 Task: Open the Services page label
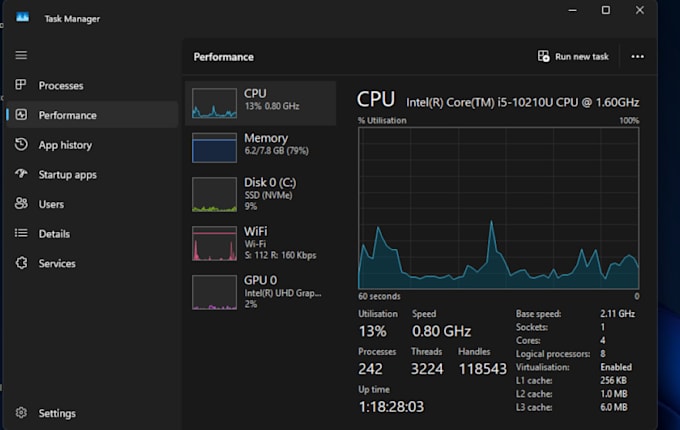click(x=57, y=264)
